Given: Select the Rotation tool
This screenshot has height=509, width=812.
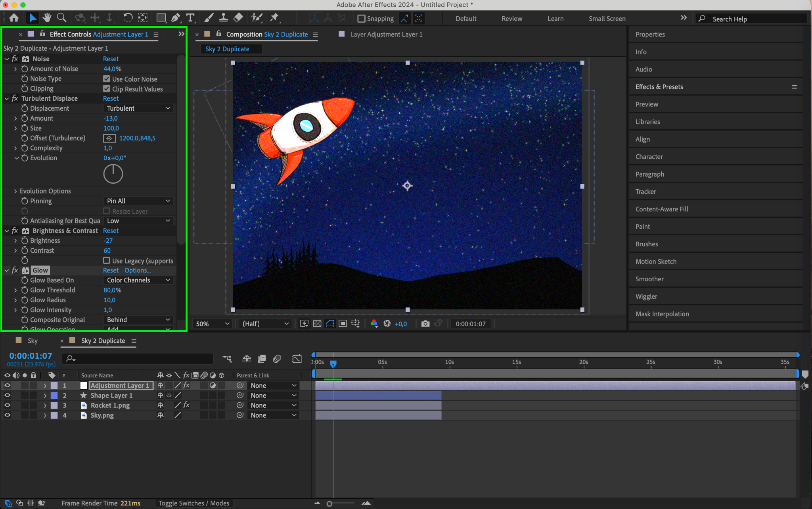Looking at the screenshot, I should [x=128, y=18].
